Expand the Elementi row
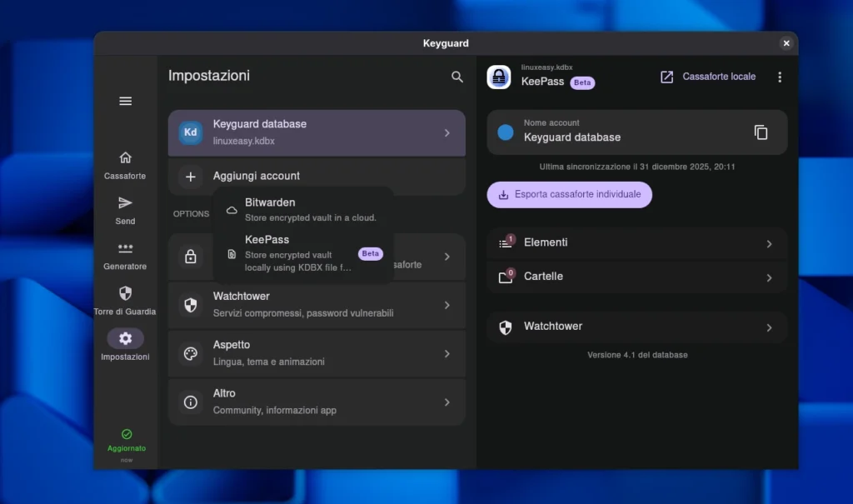Image resolution: width=853 pixels, height=504 pixels. pyautogui.click(x=636, y=243)
